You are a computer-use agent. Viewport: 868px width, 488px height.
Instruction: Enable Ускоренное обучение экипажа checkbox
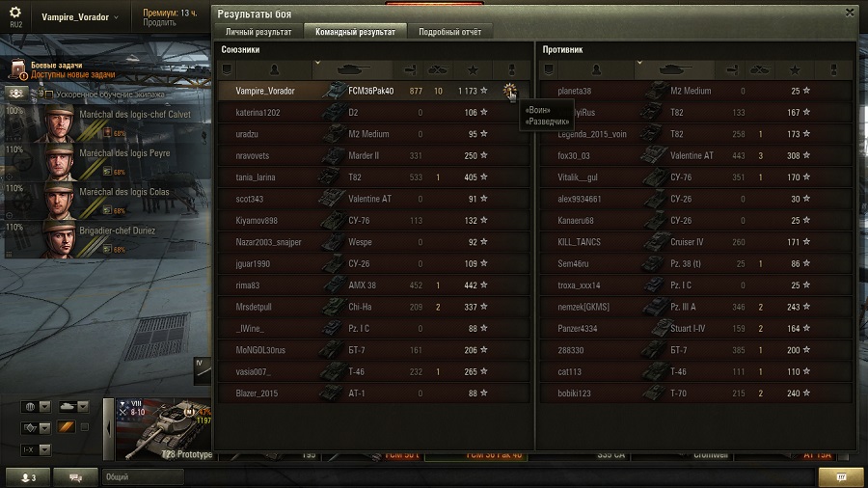coord(49,95)
